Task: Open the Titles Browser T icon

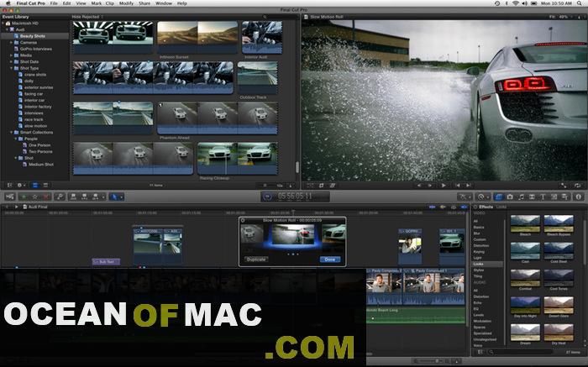Action: point(543,197)
